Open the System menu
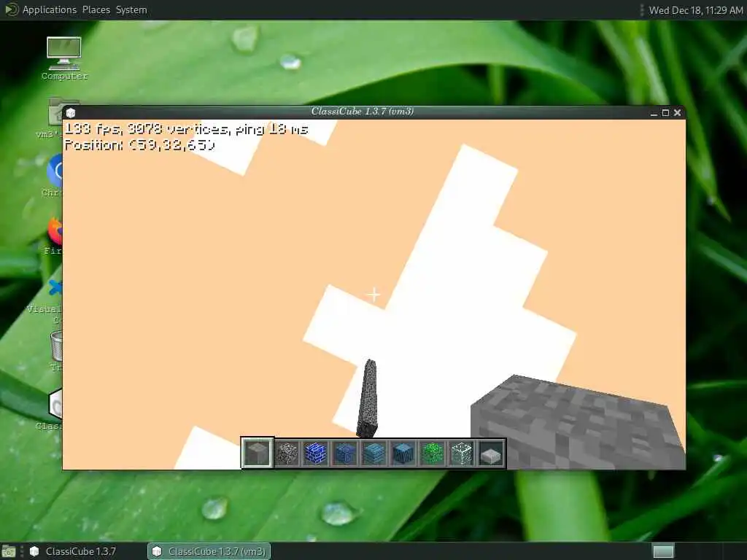The height and width of the screenshot is (560, 747). coord(131,9)
